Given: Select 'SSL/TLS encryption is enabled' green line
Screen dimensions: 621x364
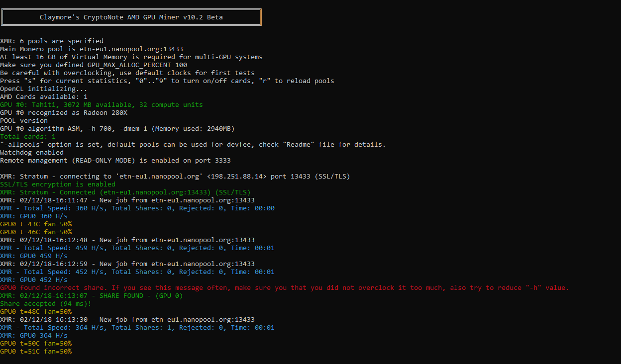Looking at the screenshot, I should [x=58, y=184].
